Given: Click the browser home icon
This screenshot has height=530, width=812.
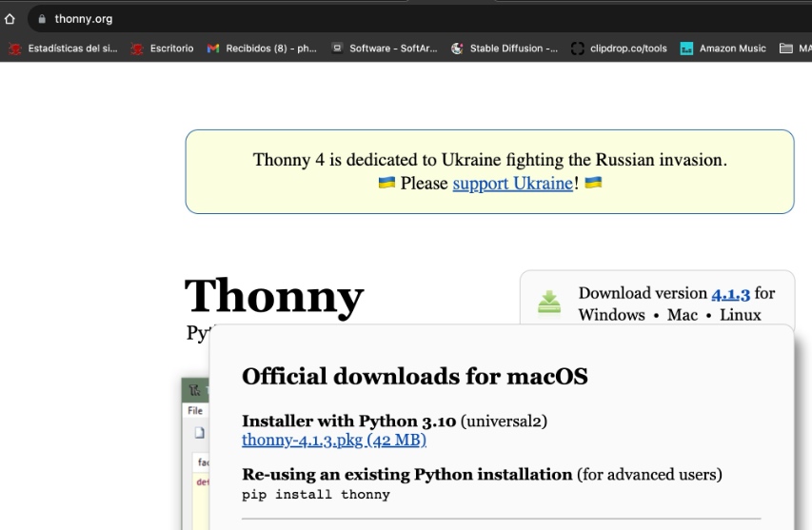Looking at the screenshot, I should (10, 19).
